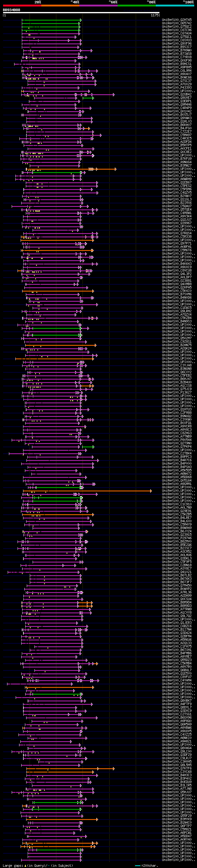This screenshot has height=868, width=197.
Task: Select UniRef100_Q9UVE7 label
Action: tap(177, 98)
